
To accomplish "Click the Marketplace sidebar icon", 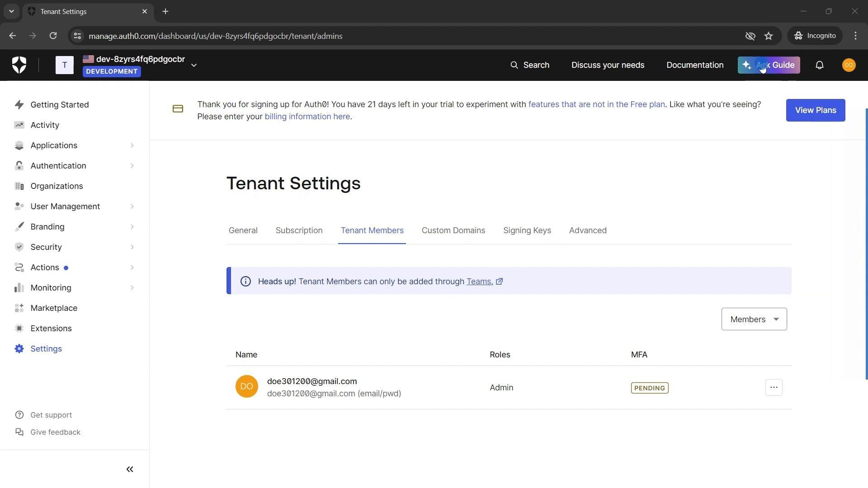I will point(19,308).
